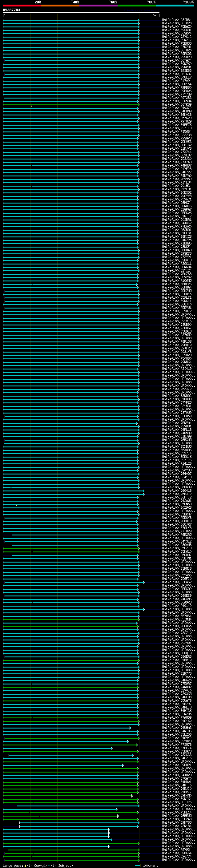The image size is (197, 868).
Task: Select hit label UniRef100_Q2N184
Action: [x=177, y=826]
